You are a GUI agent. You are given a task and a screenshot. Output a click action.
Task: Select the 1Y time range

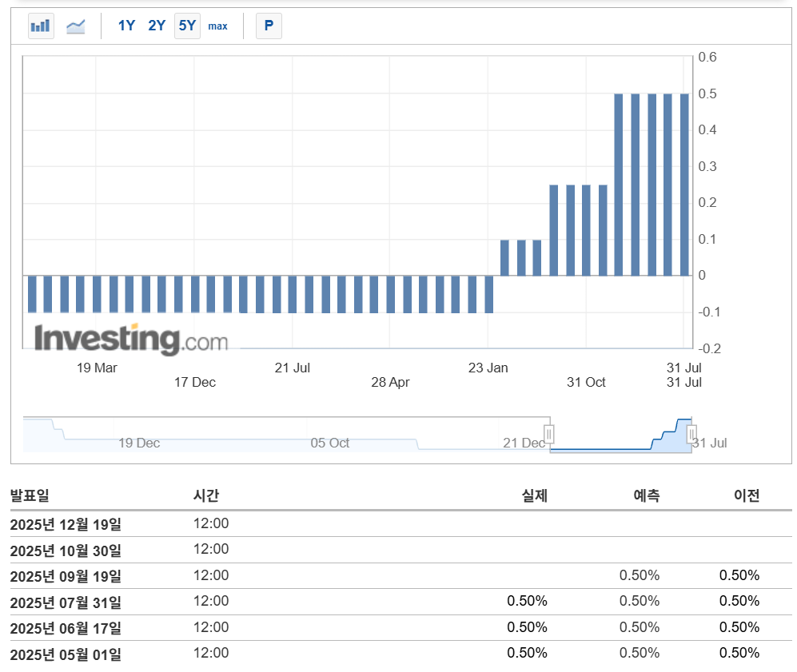[126, 26]
